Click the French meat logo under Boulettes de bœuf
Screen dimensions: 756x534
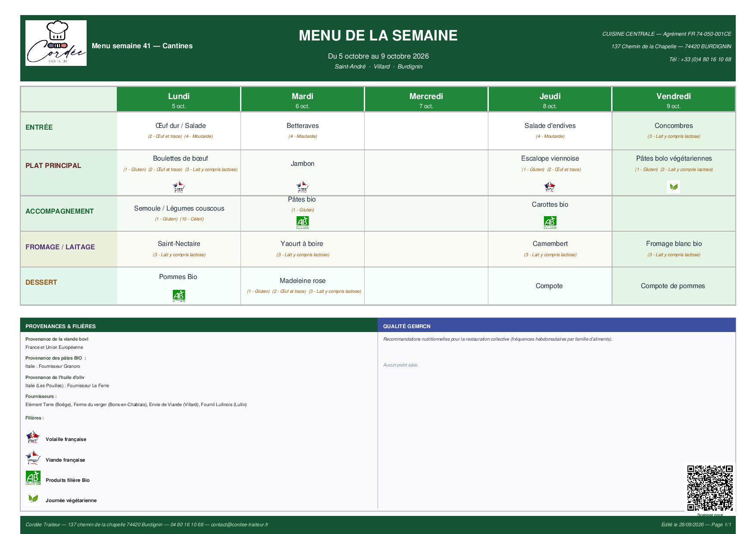pos(178,187)
